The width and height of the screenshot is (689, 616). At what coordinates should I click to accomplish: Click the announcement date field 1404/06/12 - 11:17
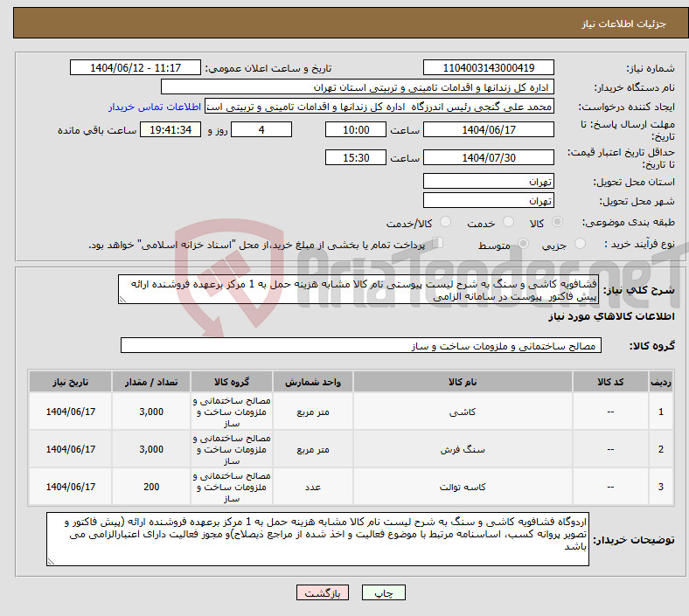(136, 68)
